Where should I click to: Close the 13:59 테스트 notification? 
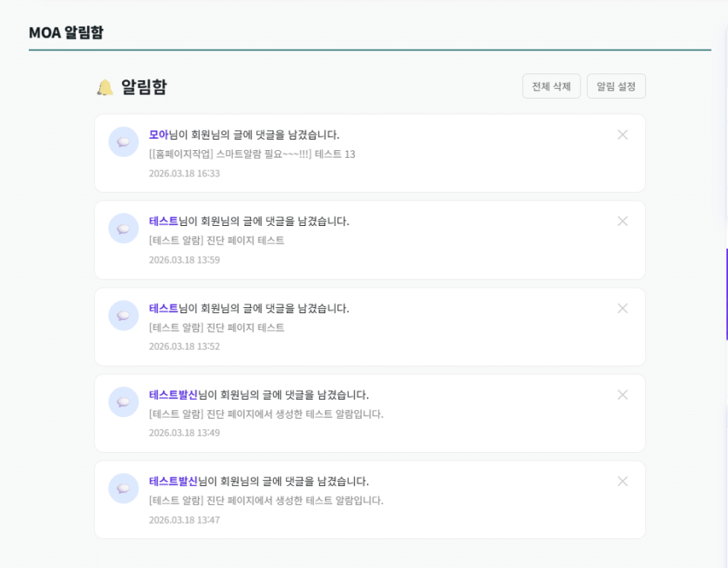pyautogui.click(x=623, y=222)
